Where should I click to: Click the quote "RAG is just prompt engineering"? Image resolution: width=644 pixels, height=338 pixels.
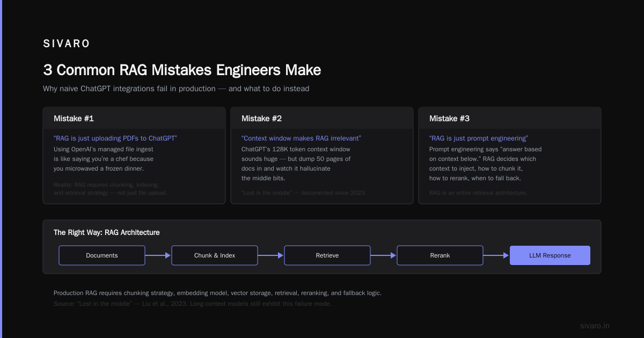pyautogui.click(x=479, y=138)
